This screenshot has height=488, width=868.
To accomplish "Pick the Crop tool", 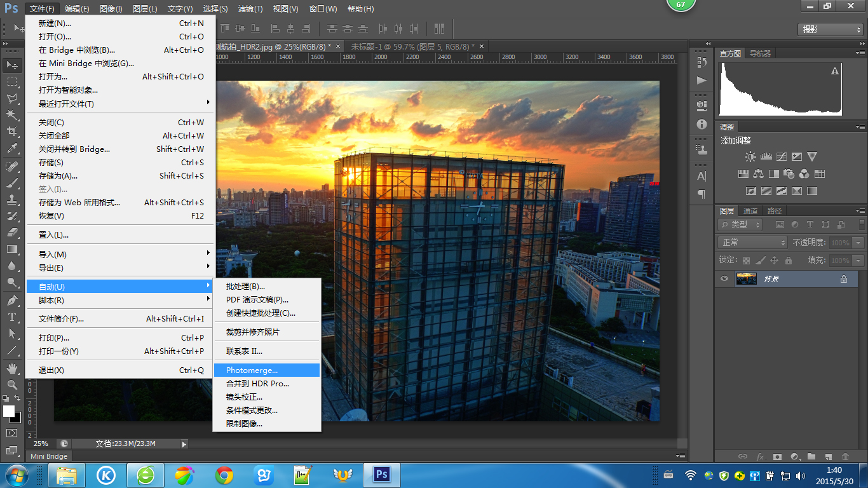I will click(x=12, y=132).
